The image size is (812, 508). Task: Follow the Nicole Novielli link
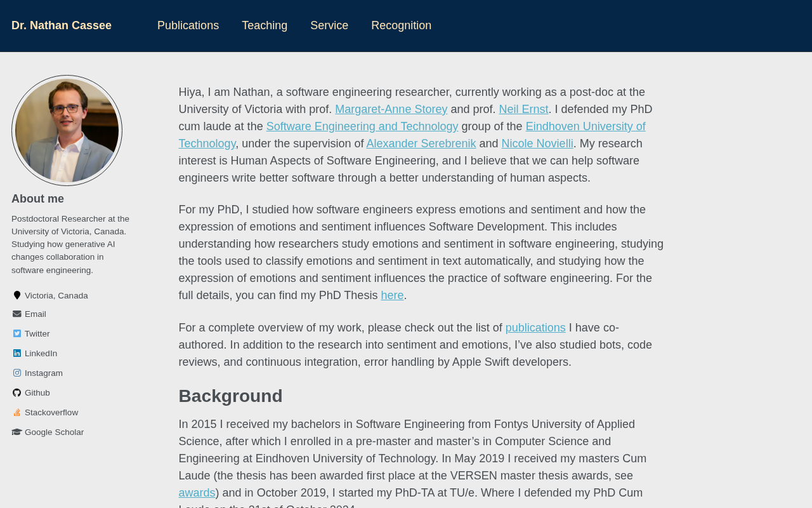click(537, 144)
